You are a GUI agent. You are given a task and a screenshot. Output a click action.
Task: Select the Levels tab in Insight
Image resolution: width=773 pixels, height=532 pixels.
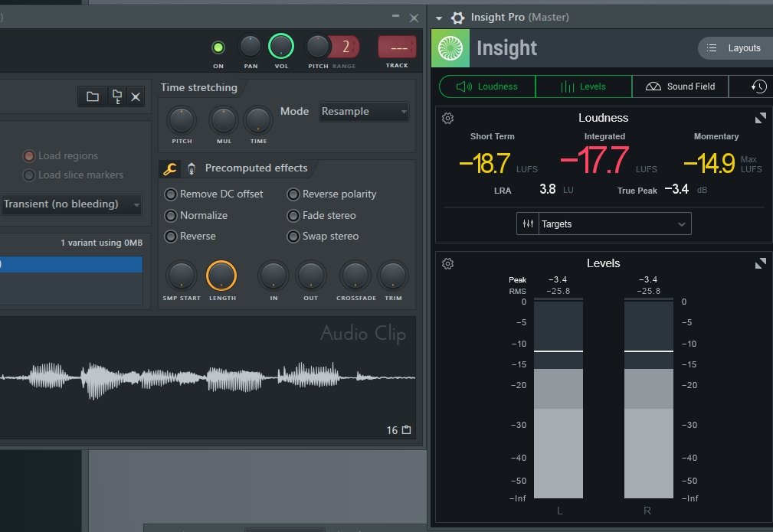584,86
